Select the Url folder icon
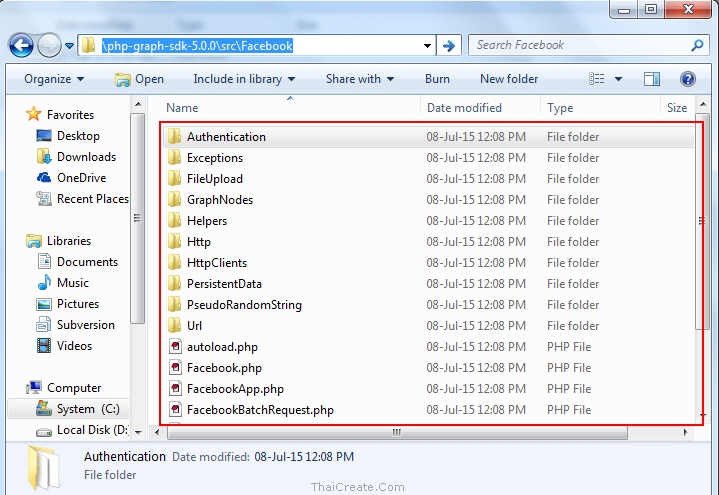 click(174, 326)
